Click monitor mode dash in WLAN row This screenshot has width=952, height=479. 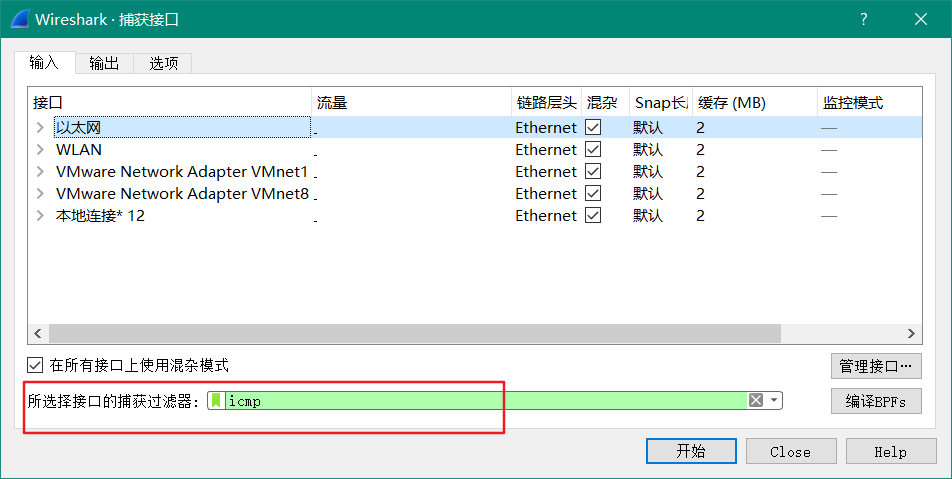(x=829, y=150)
